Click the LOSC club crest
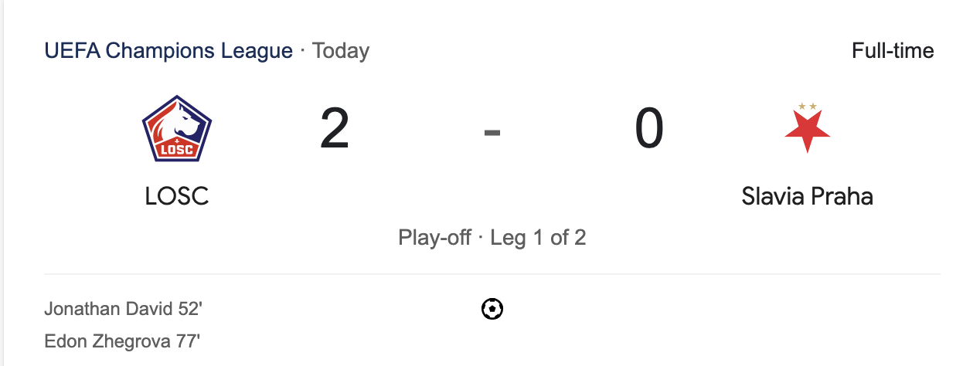This screenshot has height=366, width=980. [177, 128]
